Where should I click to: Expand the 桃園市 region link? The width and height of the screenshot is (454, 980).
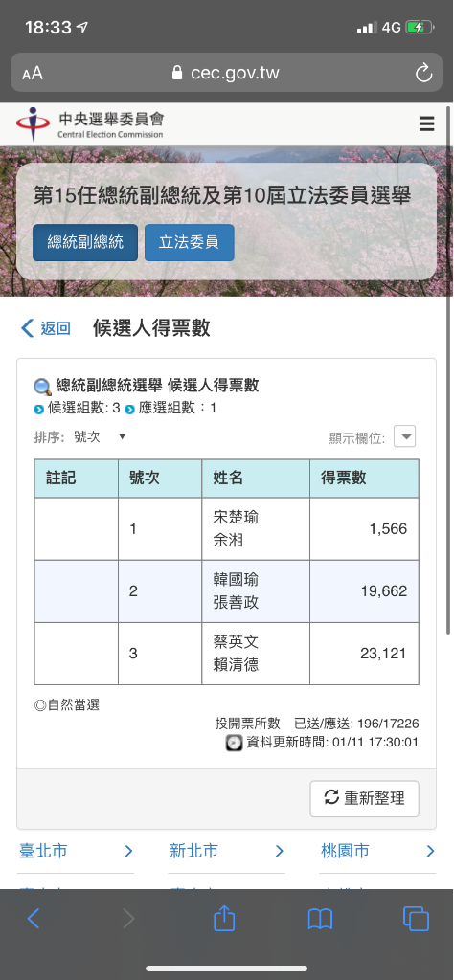pyautogui.click(x=377, y=851)
